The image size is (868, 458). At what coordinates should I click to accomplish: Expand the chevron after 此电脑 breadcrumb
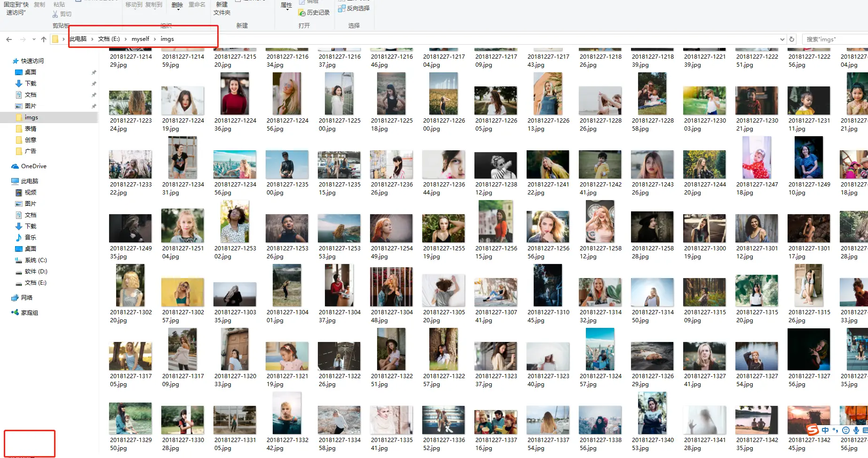point(92,39)
